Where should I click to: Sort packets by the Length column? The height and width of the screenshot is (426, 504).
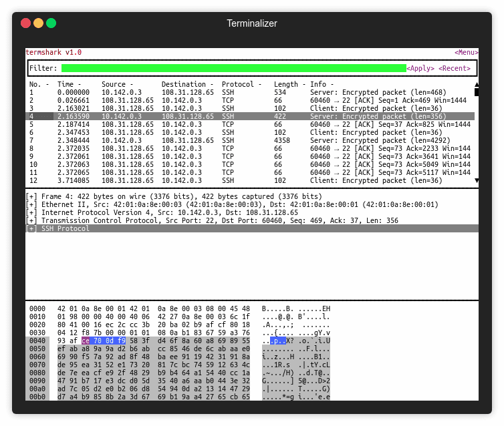(290, 84)
